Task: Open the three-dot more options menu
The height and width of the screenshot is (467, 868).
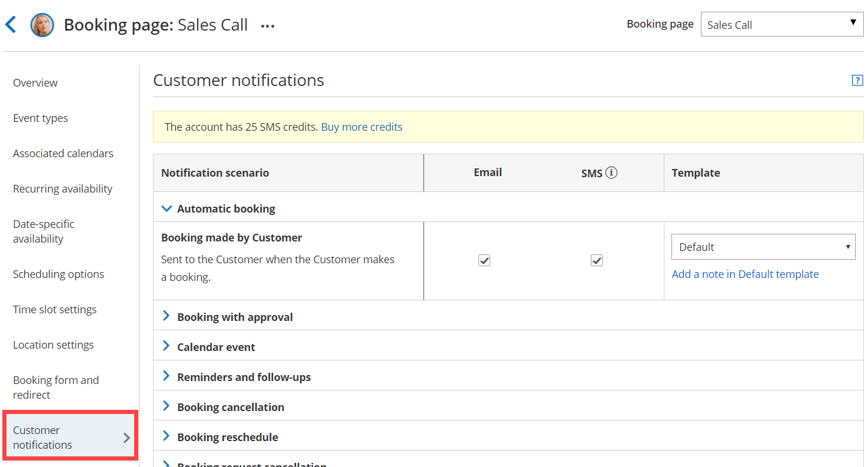Action: coord(268,26)
